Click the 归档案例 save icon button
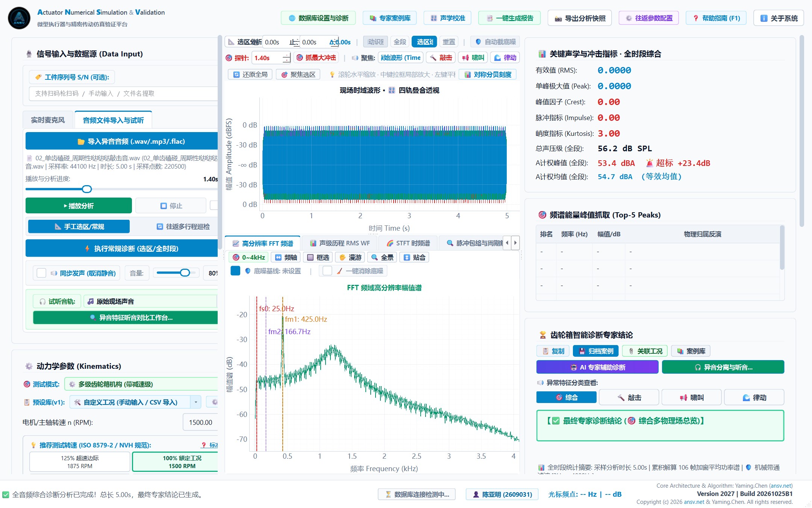Screen dimensions: 812x508 [595, 351]
